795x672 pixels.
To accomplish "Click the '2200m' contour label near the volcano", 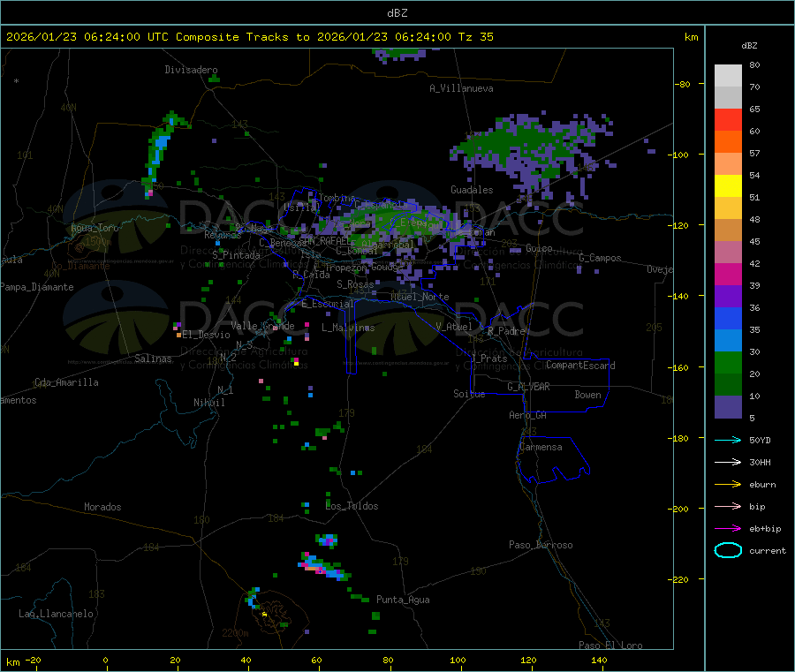I will click(235, 633).
